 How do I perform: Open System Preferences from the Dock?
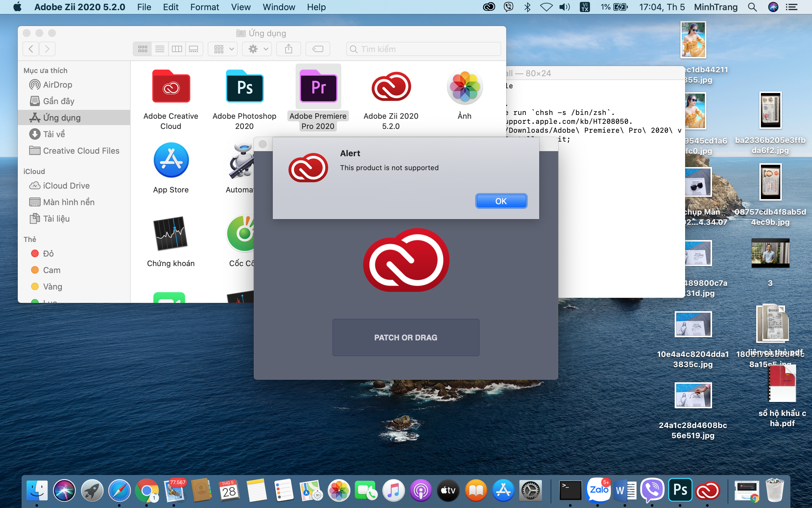point(530,491)
